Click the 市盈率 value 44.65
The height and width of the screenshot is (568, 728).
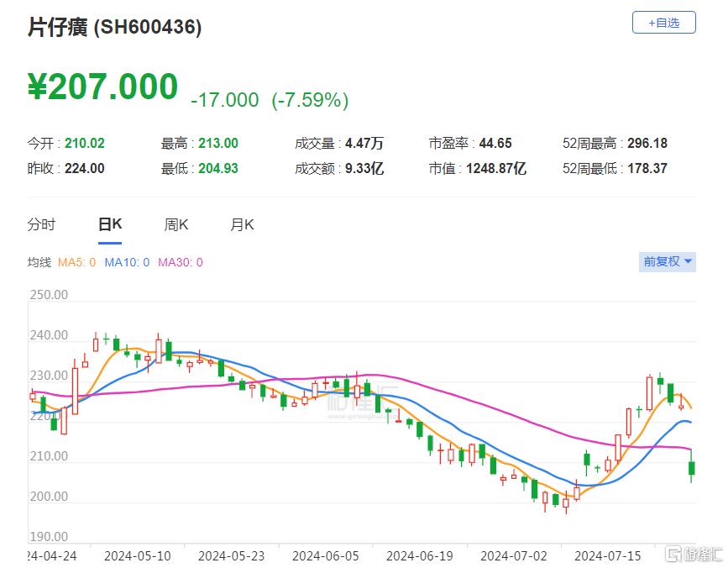click(x=495, y=143)
